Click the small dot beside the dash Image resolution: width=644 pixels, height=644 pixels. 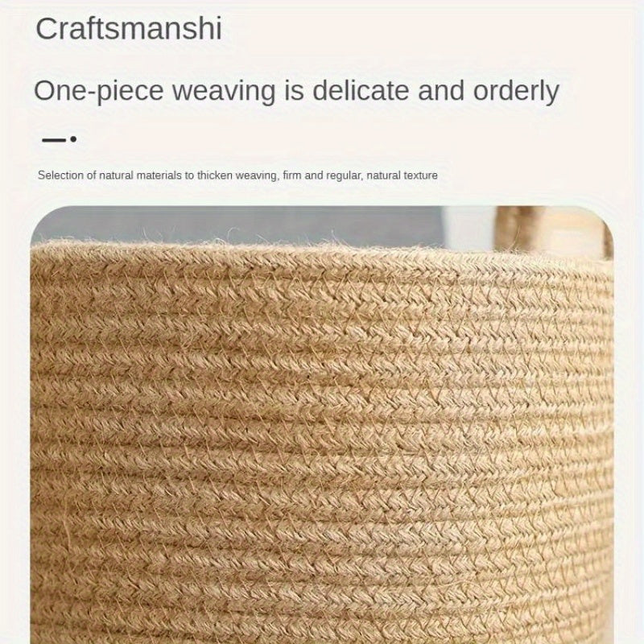pos(73,139)
